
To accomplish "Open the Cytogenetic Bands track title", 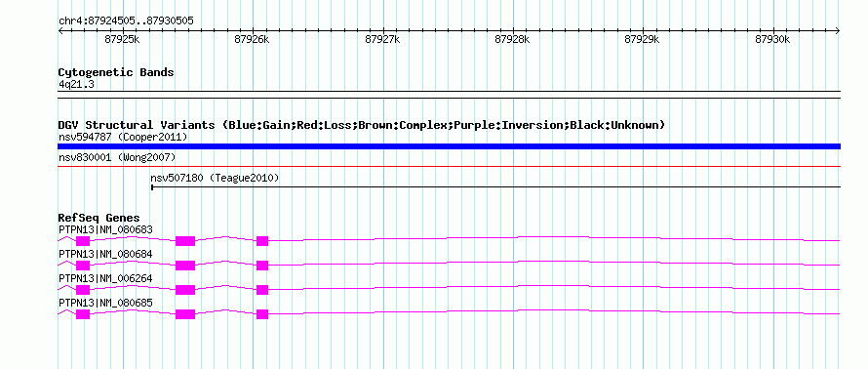I will click(x=116, y=72).
